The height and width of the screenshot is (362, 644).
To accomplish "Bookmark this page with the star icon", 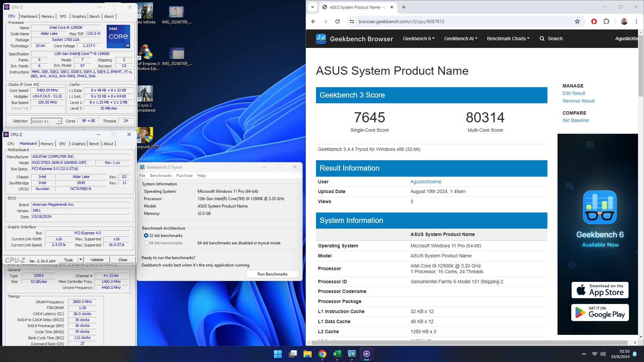I will (577, 21).
